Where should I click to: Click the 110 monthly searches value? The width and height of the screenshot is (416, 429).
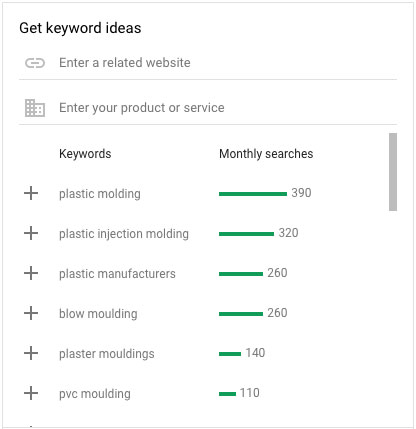250,393
